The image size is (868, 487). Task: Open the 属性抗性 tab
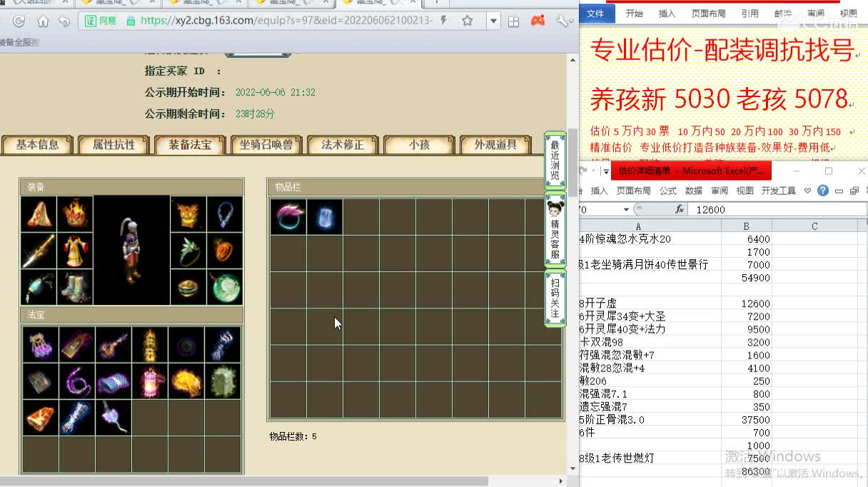tap(113, 144)
